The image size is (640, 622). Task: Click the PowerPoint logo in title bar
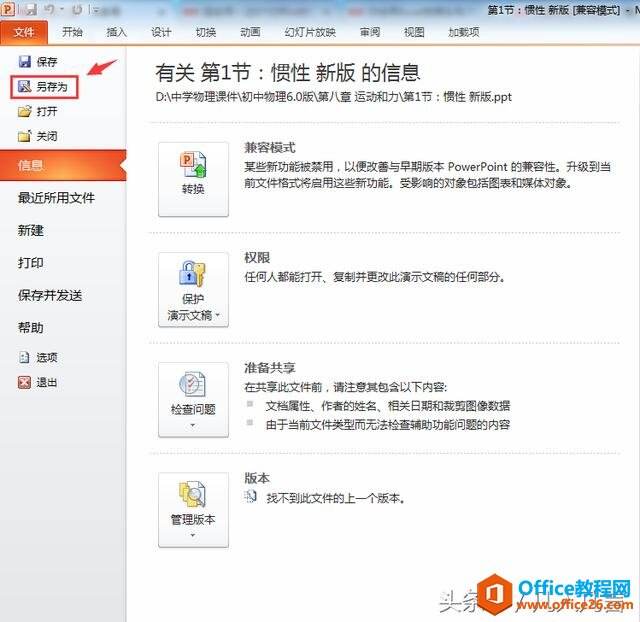pyautogui.click(x=8, y=9)
